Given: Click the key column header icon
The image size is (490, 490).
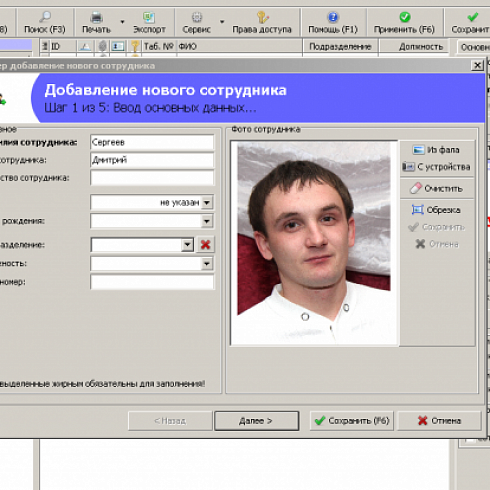Looking at the screenshot, I should [135, 46].
